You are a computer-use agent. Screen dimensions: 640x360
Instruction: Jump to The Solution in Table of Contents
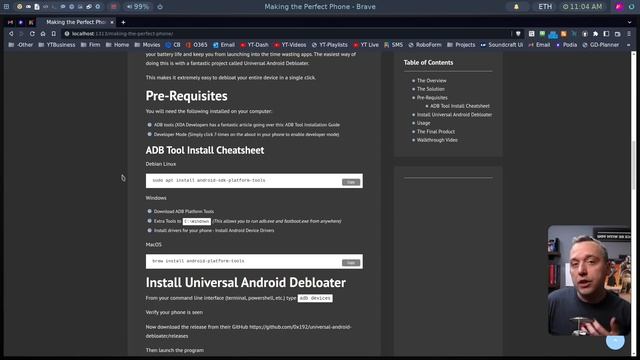[x=431, y=89]
